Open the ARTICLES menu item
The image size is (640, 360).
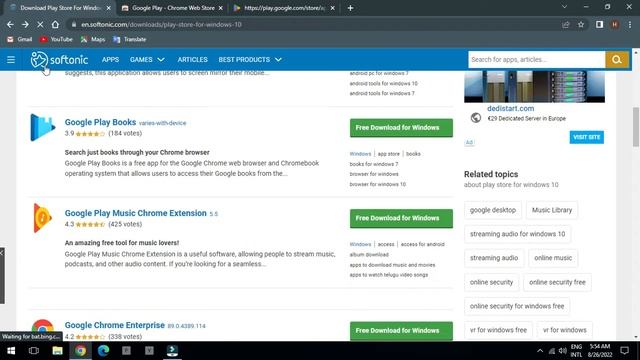tap(192, 60)
